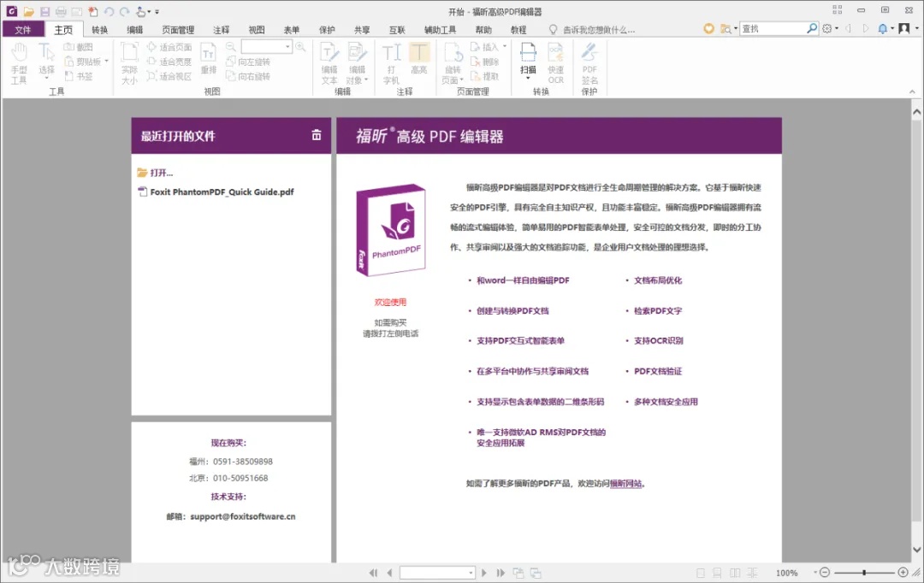
Task: Click the Open folder icon in quick access toolbar
Action: (x=28, y=11)
